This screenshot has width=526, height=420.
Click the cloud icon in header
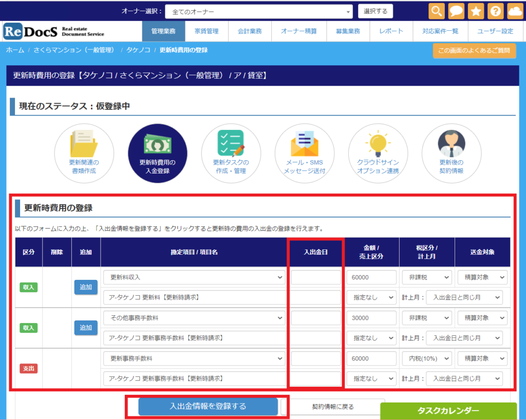point(515,11)
